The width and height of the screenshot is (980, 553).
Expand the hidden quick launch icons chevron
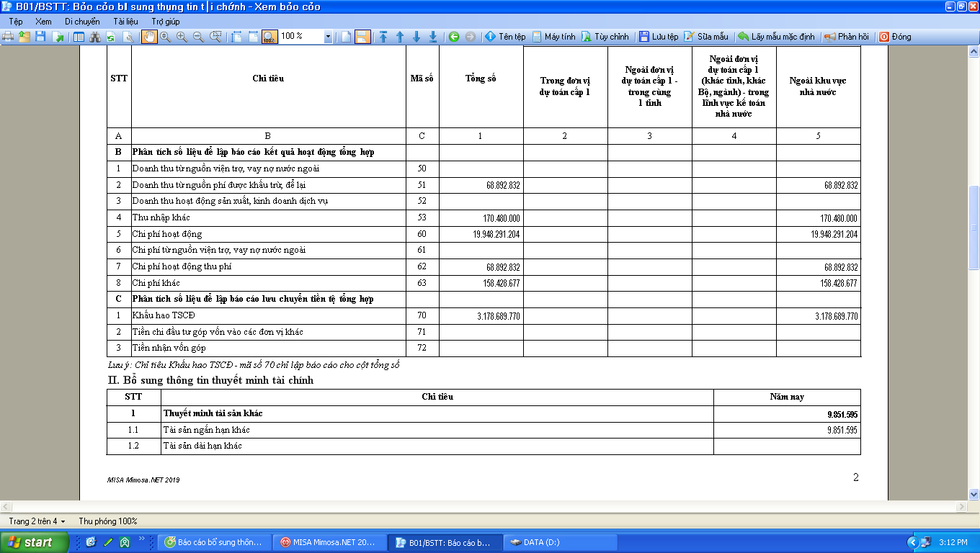click(142, 539)
